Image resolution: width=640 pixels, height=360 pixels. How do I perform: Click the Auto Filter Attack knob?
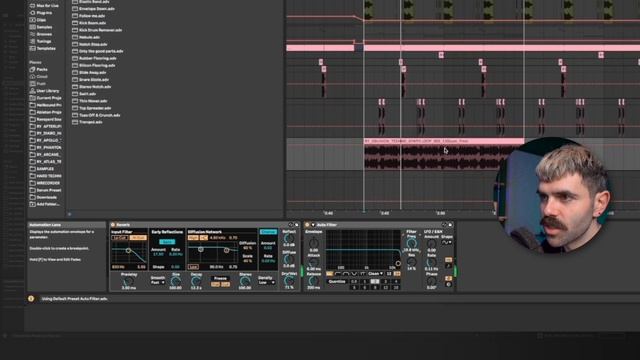[314, 262]
